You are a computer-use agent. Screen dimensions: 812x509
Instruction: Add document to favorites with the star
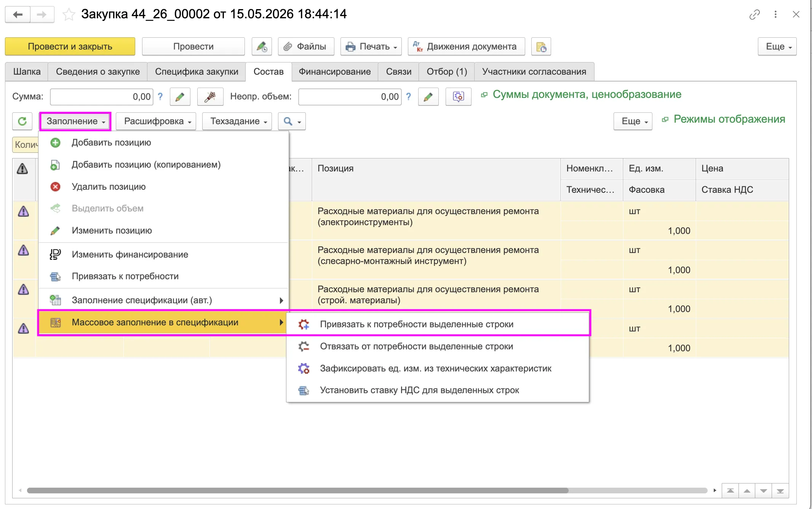click(x=69, y=14)
